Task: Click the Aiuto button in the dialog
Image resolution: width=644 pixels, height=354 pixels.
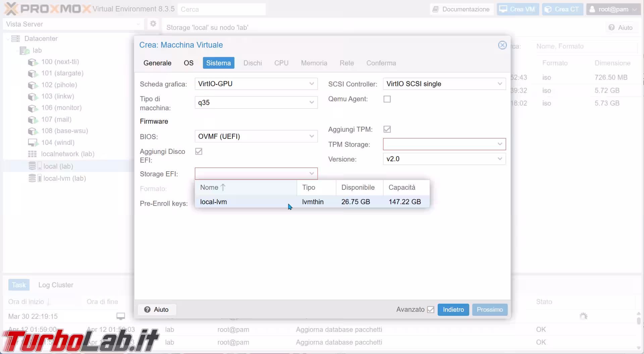Action: coord(157,310)
